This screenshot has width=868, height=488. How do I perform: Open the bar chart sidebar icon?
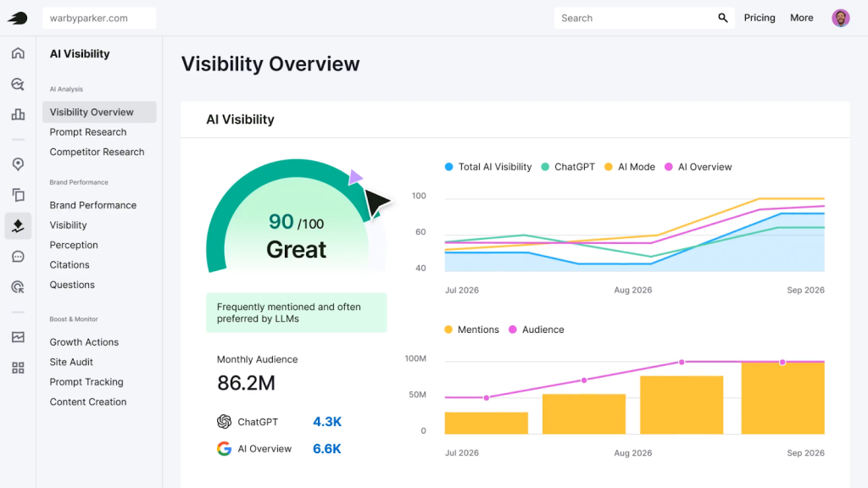point(18,114)
